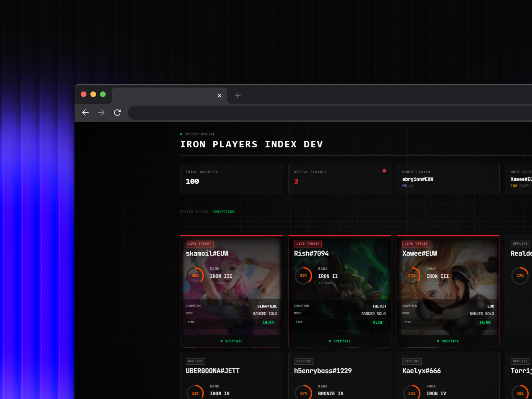Viewport: 532px width, 399px height.
Task: Open Kaelyx#666 player name link
Action: point(421,371)
